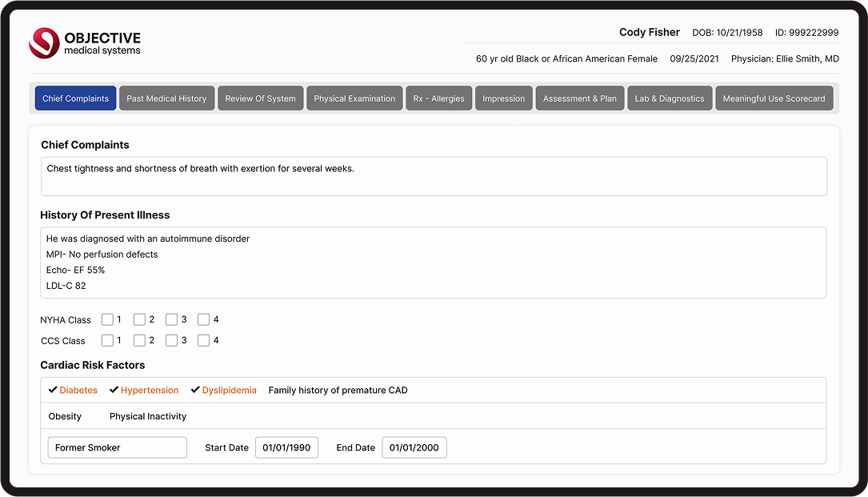Select Family history of premature CAD
The width and height of the screenshot is (868, 497).
tap(338, 391)
